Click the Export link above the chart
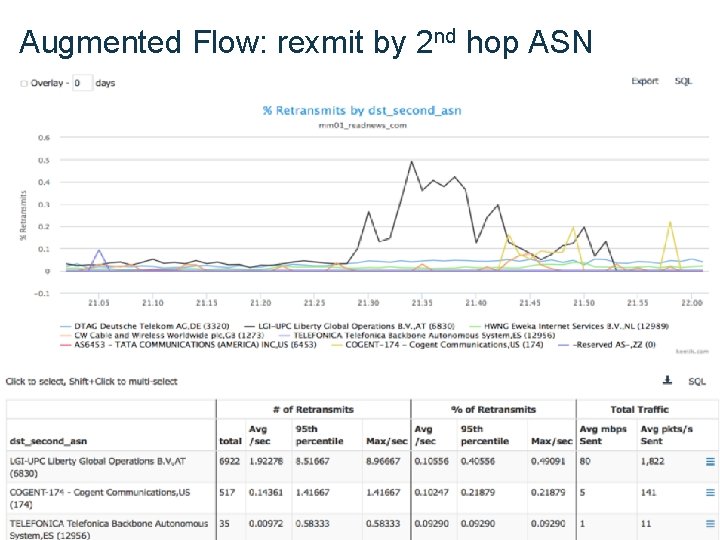This screenshot has width=720, height=540. 645,81
